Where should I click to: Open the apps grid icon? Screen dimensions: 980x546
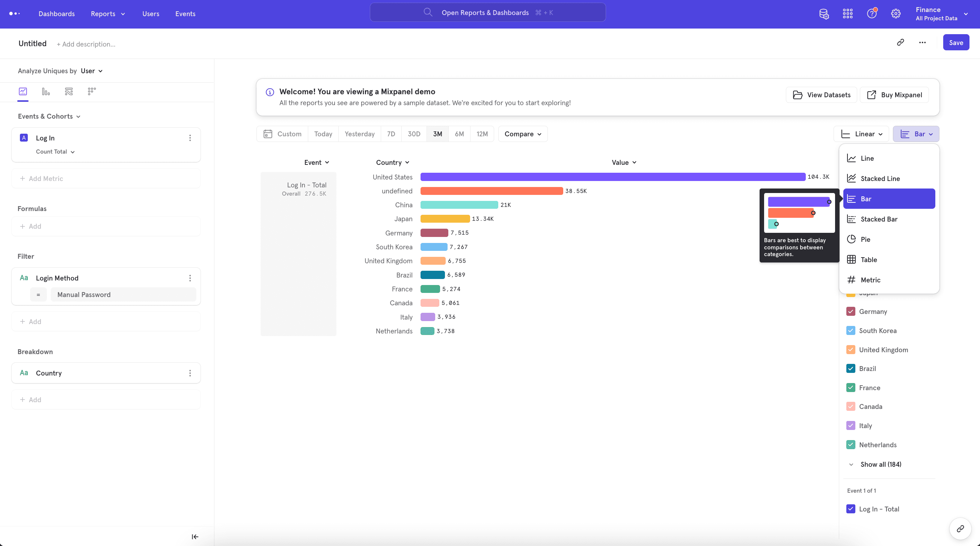click(847, 14)
